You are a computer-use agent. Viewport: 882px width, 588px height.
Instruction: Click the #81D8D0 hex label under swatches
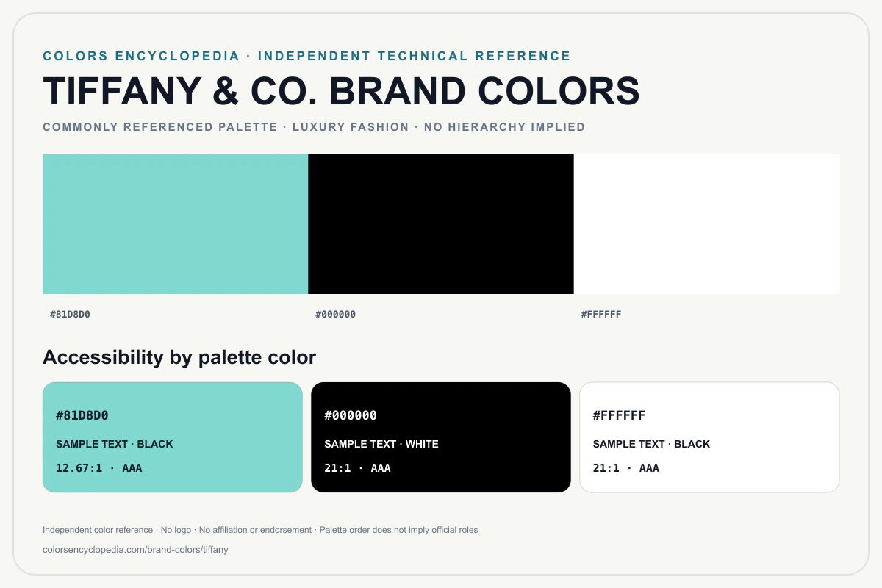70,315
